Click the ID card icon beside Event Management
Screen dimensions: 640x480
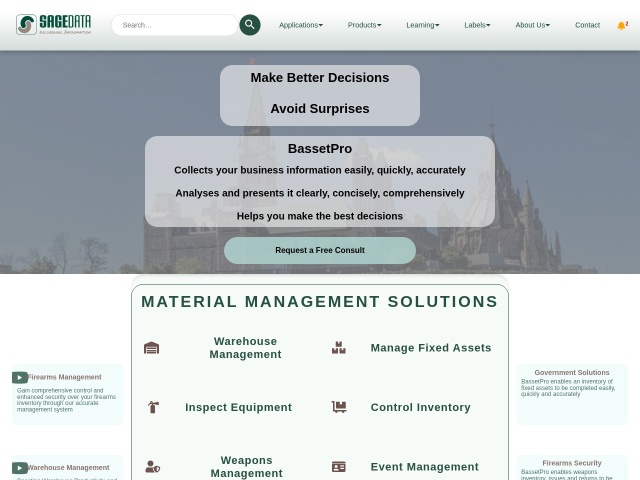pos(339,467)
